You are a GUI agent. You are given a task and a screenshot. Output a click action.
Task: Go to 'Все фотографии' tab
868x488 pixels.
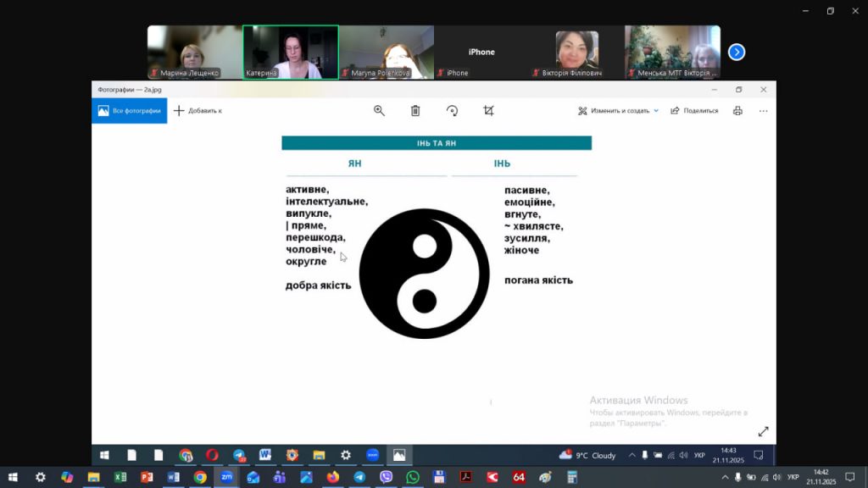tap(130, 111)
